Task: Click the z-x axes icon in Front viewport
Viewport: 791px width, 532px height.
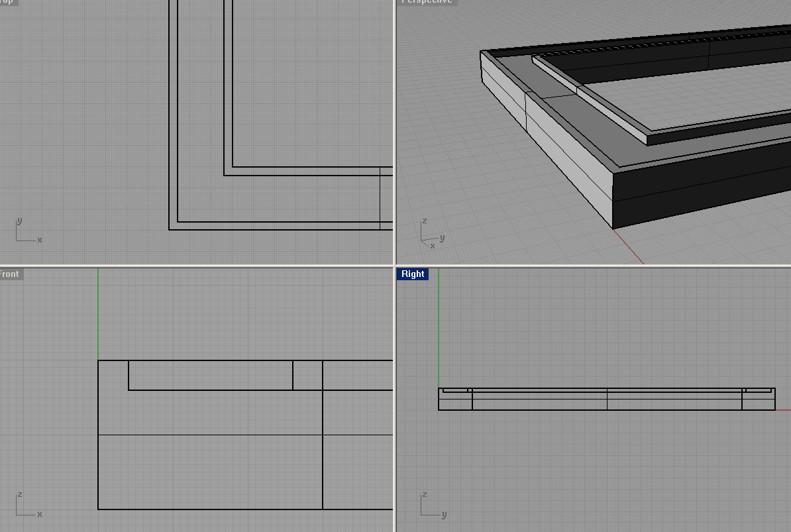Action: [26, 505]
